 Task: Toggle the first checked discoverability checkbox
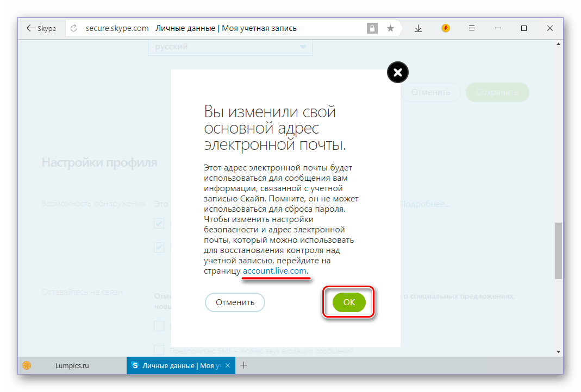tap(159, 223)
